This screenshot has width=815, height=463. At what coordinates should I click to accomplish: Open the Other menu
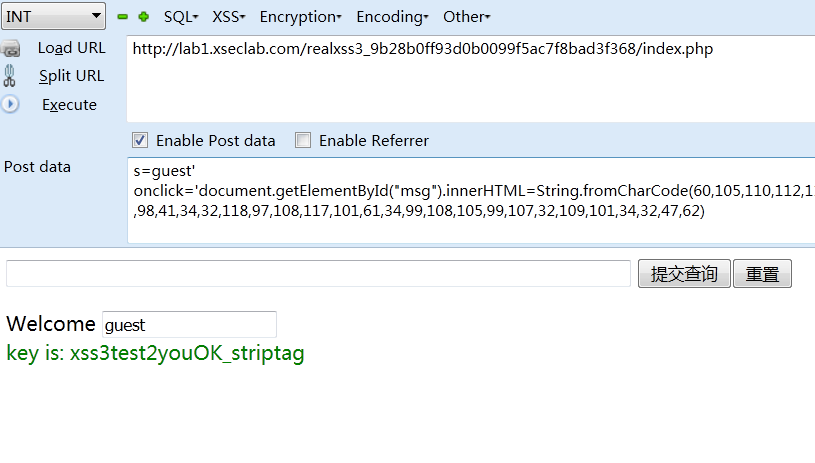pos(467,17)
